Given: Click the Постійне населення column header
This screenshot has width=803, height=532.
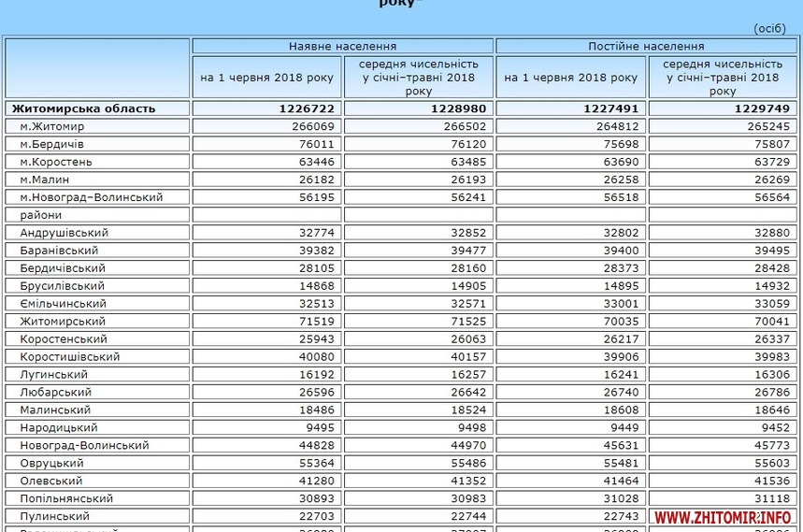Looking at the screenshot, I should [x=646, y=46].
